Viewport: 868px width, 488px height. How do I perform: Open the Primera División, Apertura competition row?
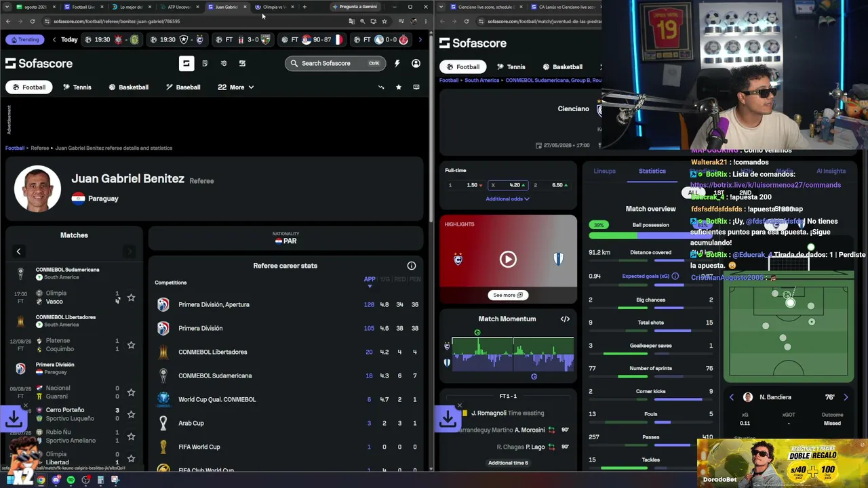click(x=287, y=304)
